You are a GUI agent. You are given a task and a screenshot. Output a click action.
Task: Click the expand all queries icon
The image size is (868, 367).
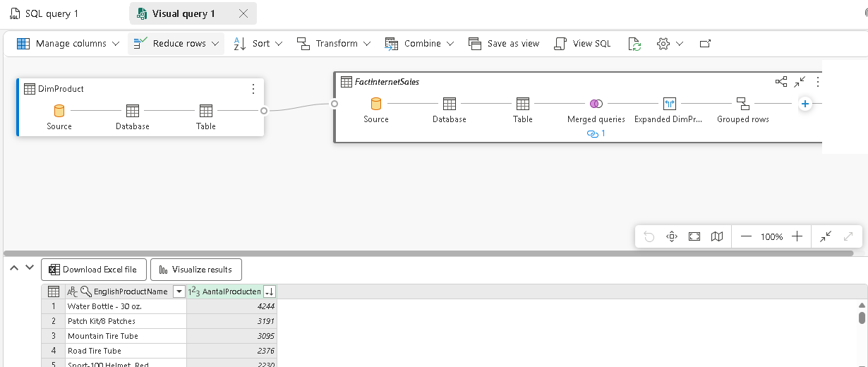(x=848, y=236)
